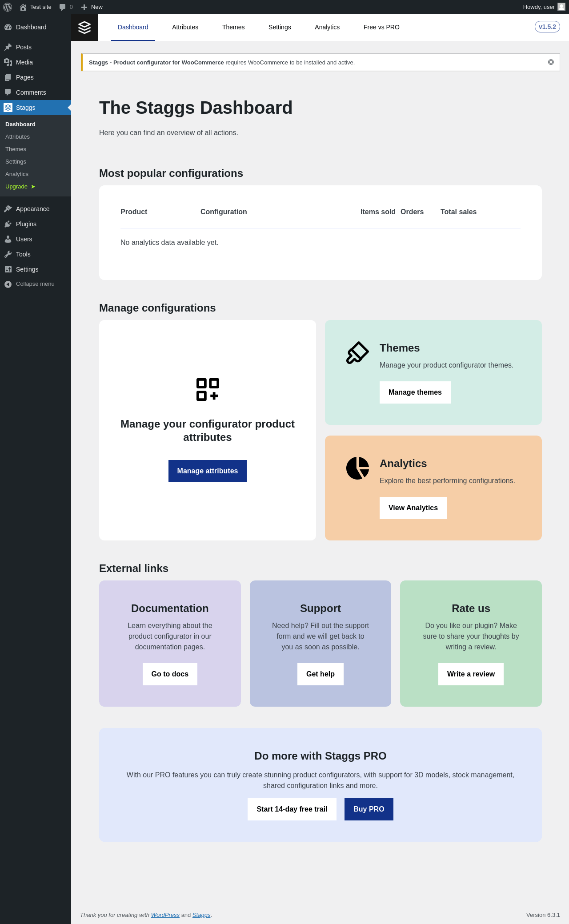Click the Pages icon in sidebar
Image resolution: width=569 pixels, height=924 pixels.
[x=8, y=77]
